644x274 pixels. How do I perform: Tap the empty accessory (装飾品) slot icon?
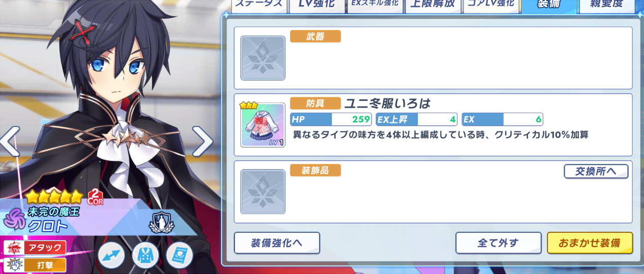[263, 192]
